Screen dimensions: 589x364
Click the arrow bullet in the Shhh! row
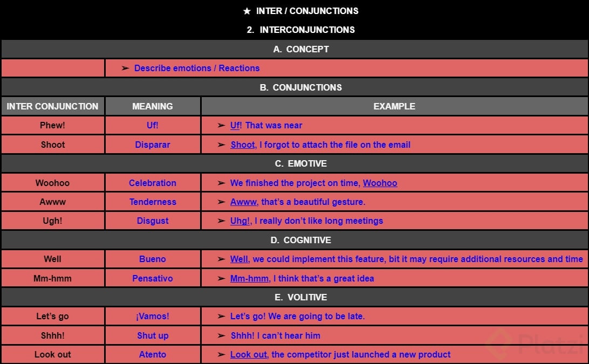pyautogui.click(x=221, y=335)
